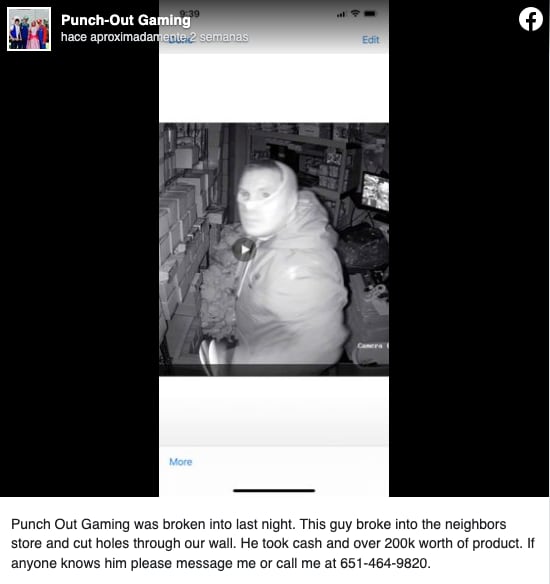Open the Punch-Out Gaming profile picture

29,29
